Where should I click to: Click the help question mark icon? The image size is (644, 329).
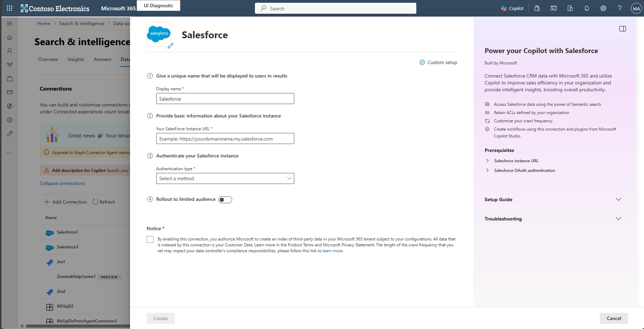620,8
